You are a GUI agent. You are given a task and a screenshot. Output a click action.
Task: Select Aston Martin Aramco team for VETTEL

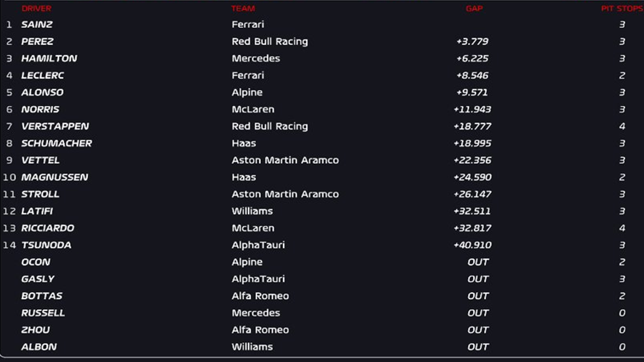point(285,160)
